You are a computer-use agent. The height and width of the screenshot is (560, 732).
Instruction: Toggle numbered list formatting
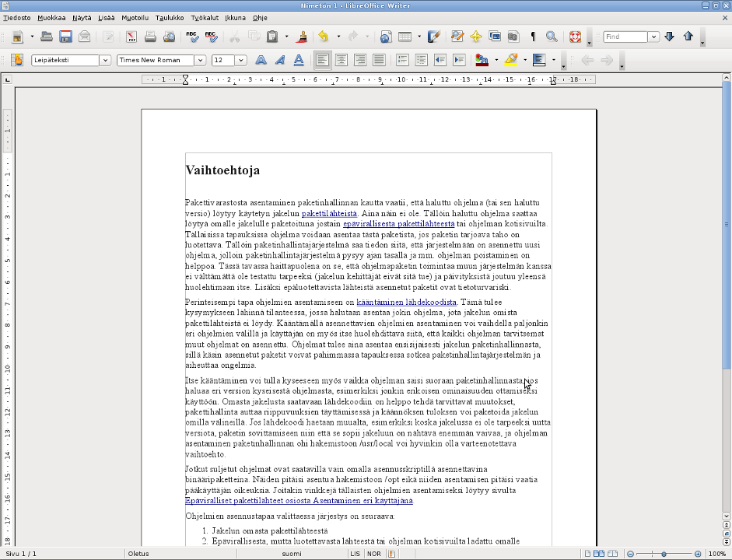click(402, 60)
